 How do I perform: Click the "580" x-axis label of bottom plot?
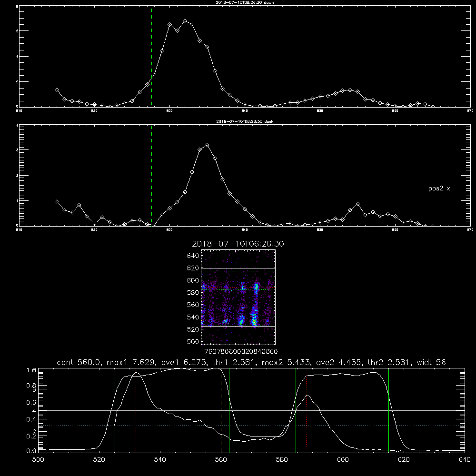pyautogui.click(x=282, y=460)
